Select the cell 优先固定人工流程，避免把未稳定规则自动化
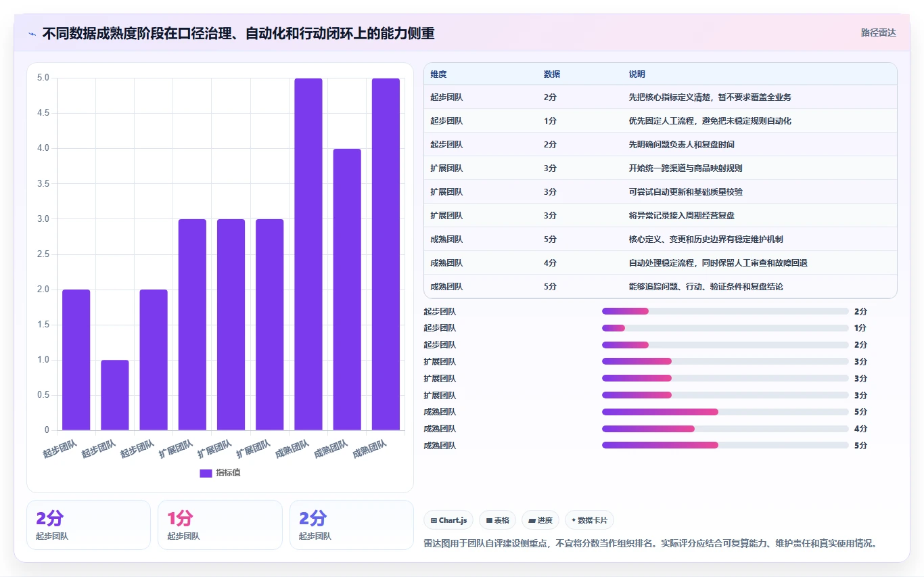 coord(710,121)
